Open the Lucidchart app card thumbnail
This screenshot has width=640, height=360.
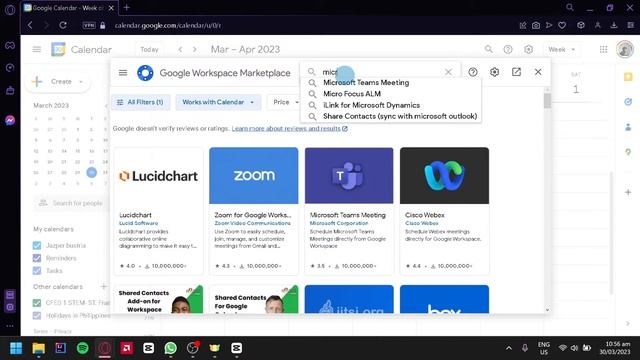point(158,176)
